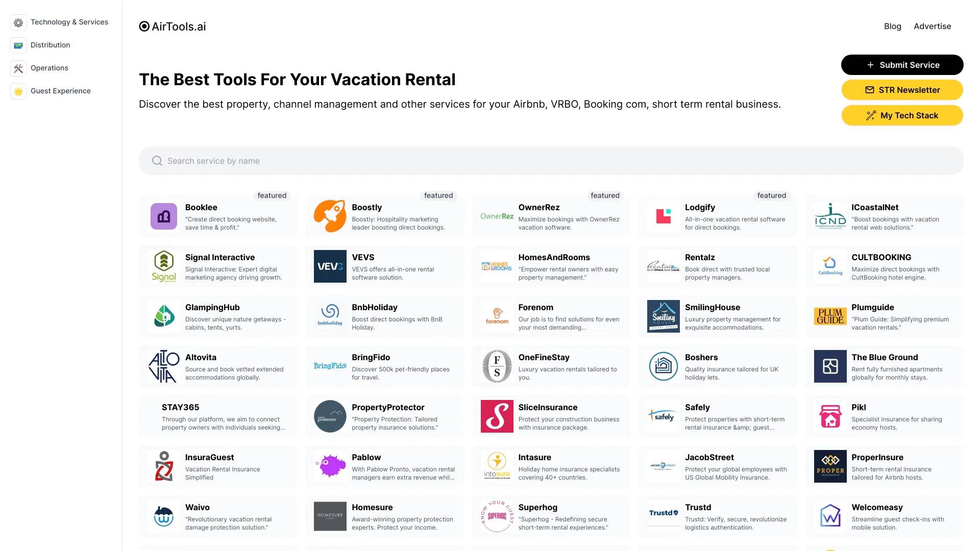Click the My Tech Stack link
The width and height of the screenshot is (980, 551).
[902, 115]
